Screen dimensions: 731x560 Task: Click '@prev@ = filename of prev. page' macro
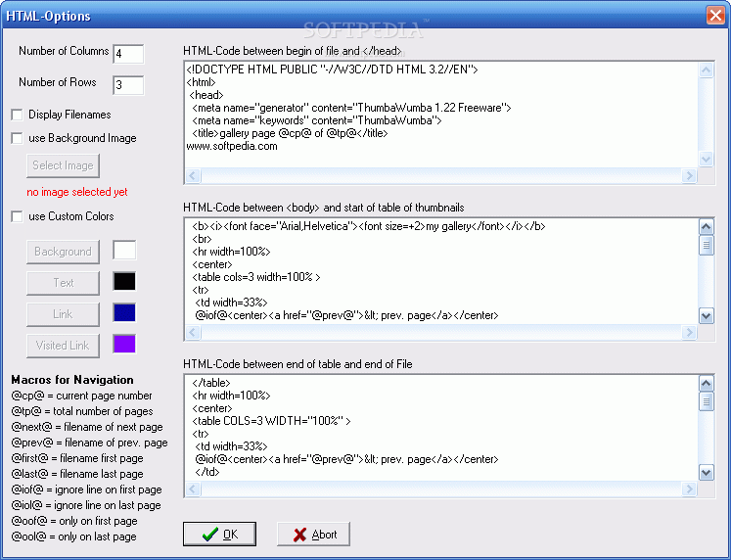click(89, 443)
